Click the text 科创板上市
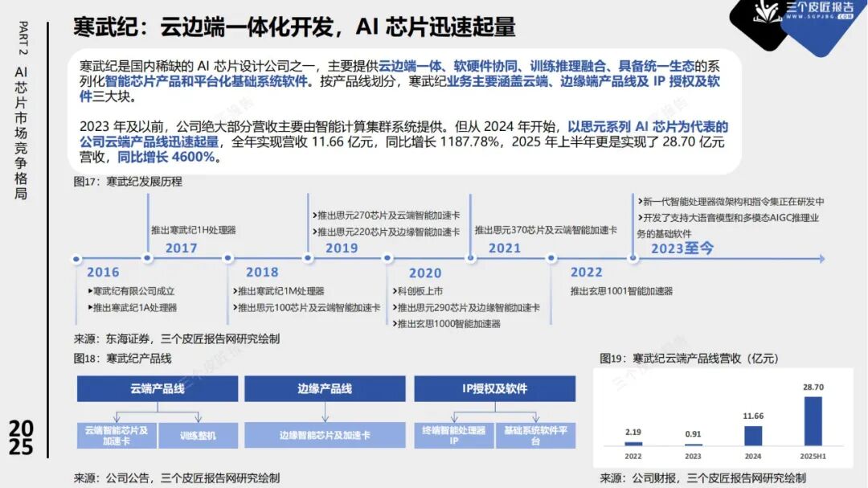Viewport: 868px width, 488px height. point(420,291)
